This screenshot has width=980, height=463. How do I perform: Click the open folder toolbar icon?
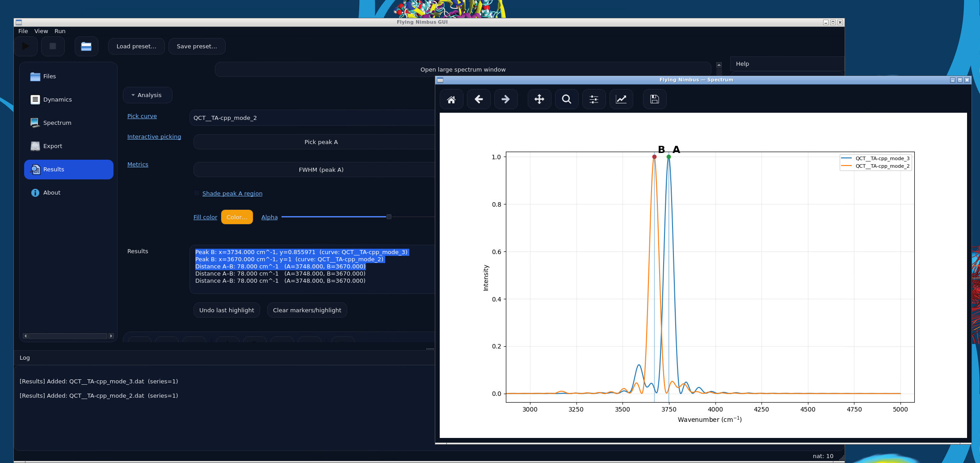86,46
